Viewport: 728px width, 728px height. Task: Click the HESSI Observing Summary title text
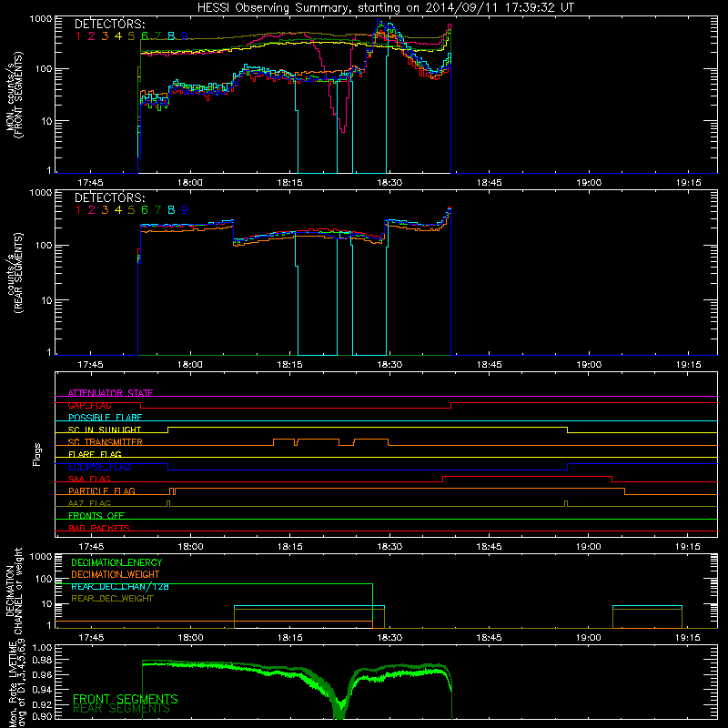click(385, 8)
